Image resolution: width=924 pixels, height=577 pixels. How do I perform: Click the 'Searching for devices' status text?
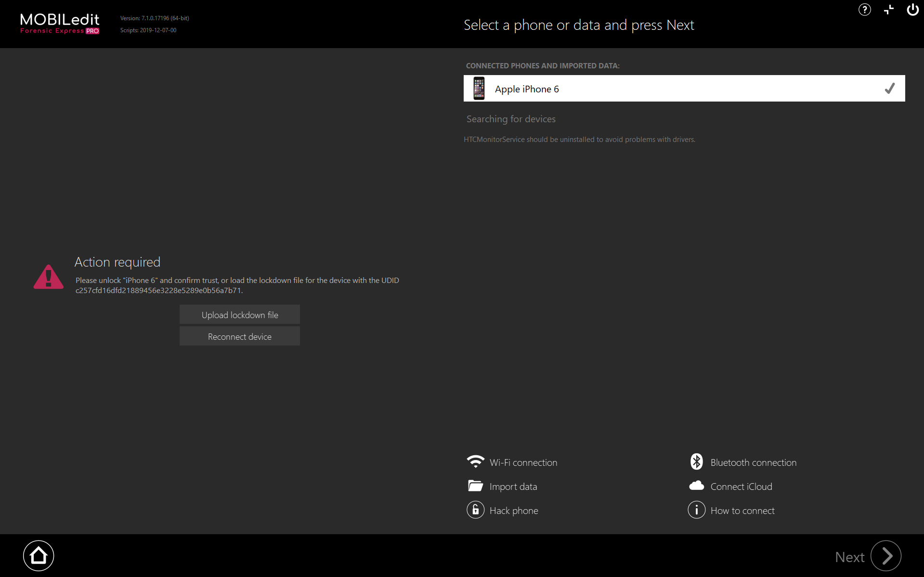pos(511,119)
